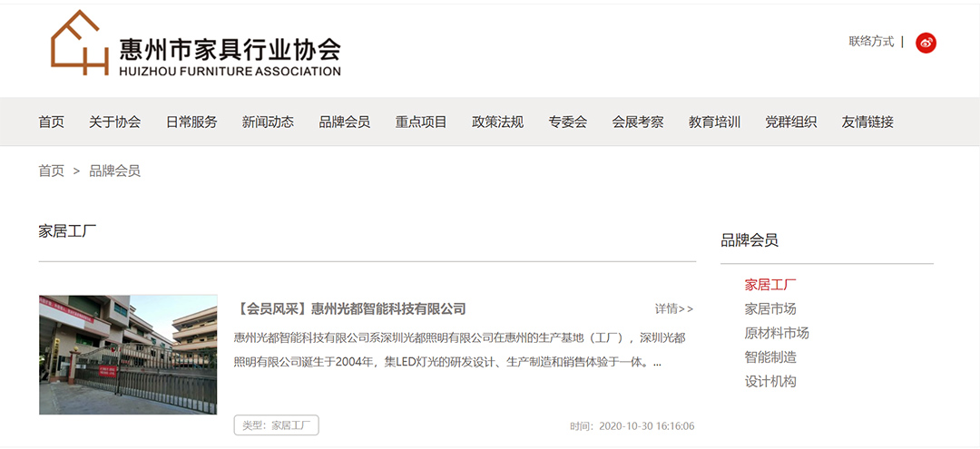
Task: Open the 联络方式 contact link
Action: click(x=871, y=42)
